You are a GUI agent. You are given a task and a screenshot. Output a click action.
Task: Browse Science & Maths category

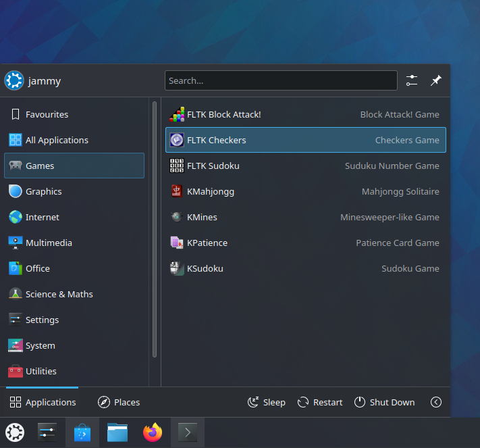[74, 294]
